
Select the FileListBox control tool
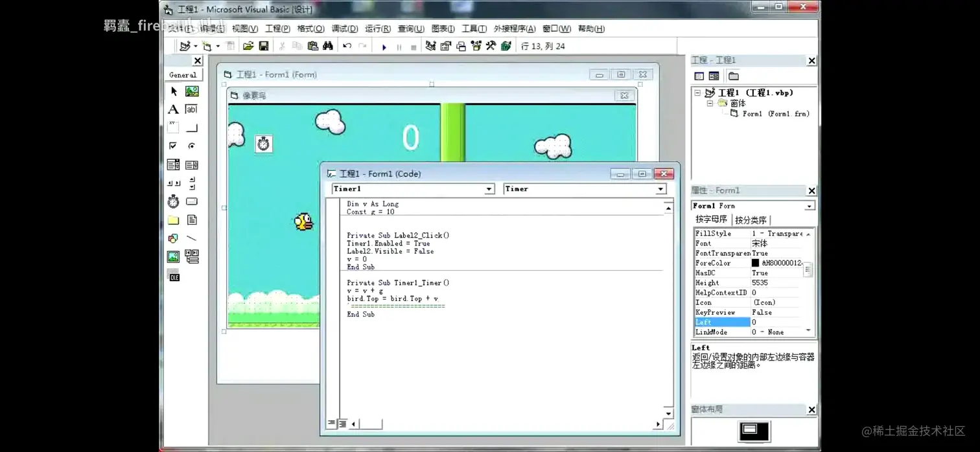coord(192,220)
